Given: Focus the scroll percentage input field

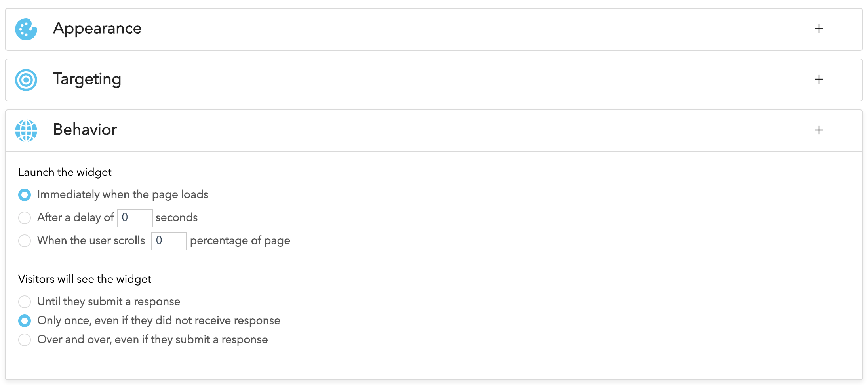Looking at the screenshot, I should tap(169, 241).
